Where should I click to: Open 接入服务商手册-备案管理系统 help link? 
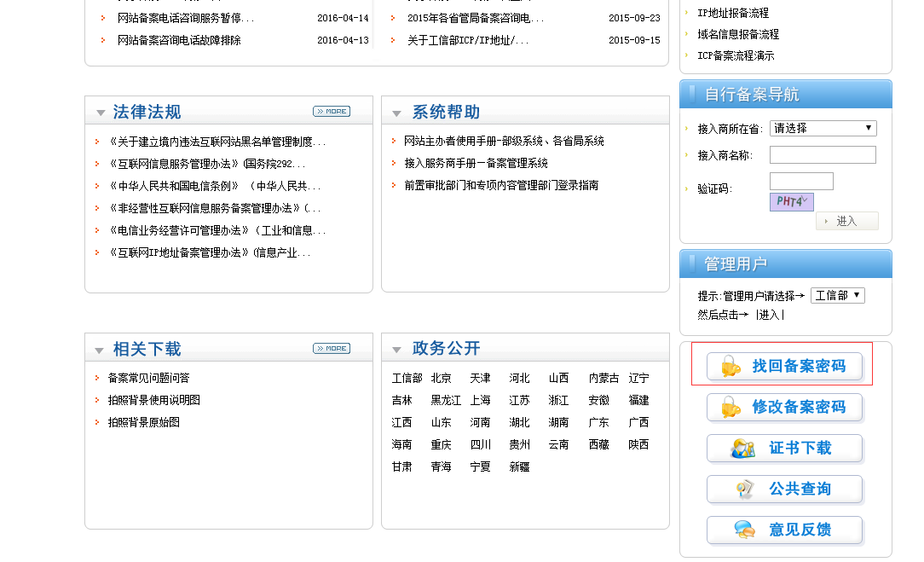pyautogui.click(x=476, y=163)
